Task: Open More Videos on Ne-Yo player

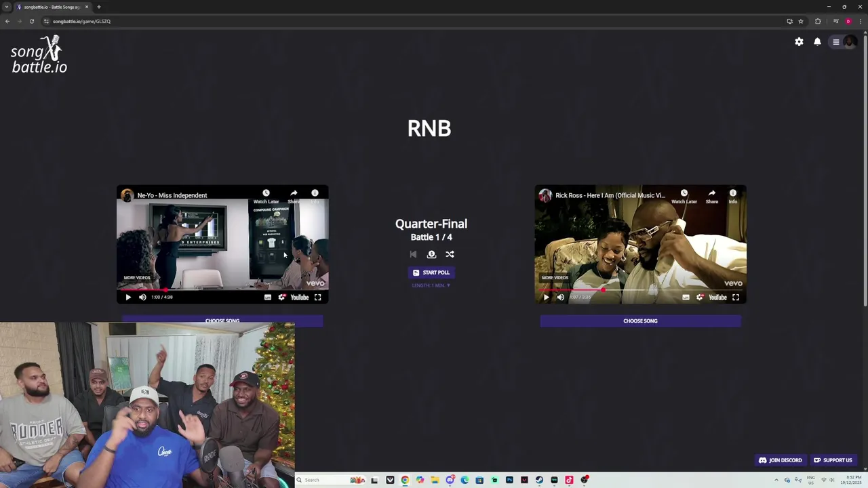Action: (x=137, y=277)
